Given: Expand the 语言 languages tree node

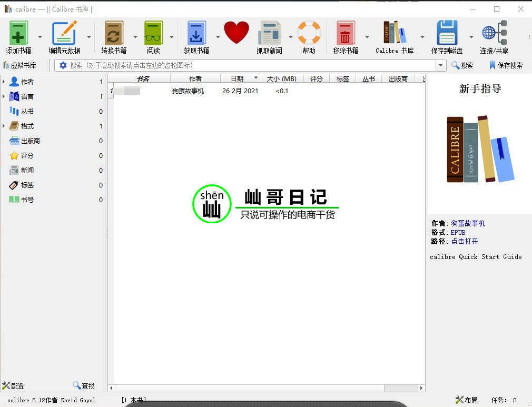Looking at the screenshot, I should pyautogui.click(x=4, y=96).
